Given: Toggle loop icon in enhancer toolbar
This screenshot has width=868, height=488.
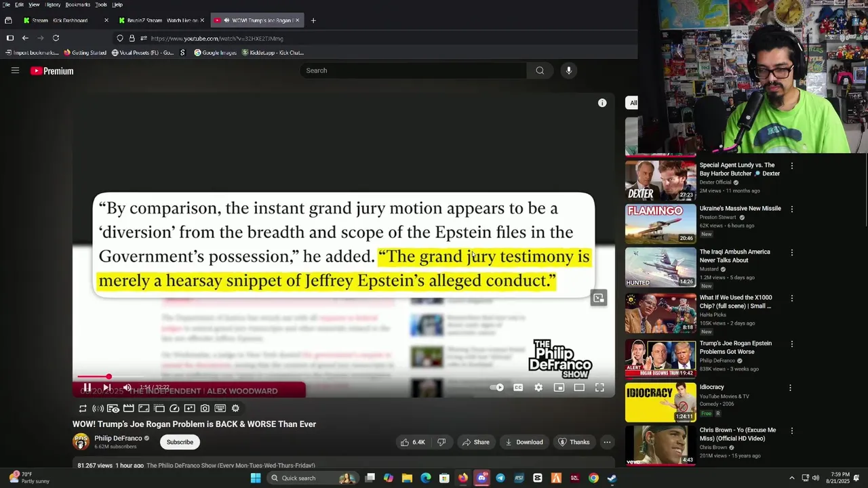Looking at the screenshot, I should pos(83,408).
